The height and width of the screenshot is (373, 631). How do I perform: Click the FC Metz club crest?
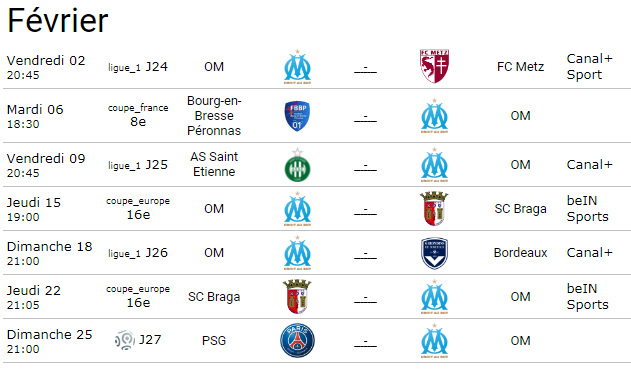[434, 66]
